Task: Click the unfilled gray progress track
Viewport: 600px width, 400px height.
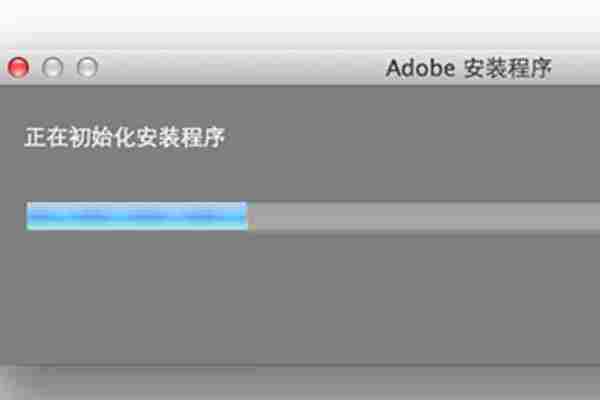Action: tap(424, 216)
